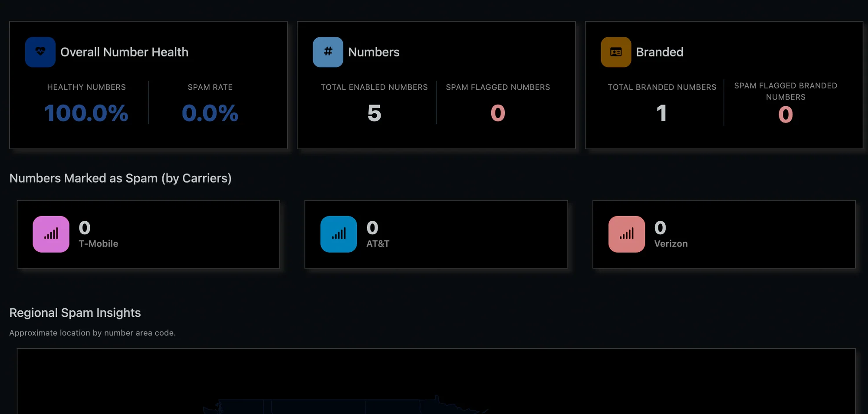Click the T-Mobile carrier label
Screen dimensions: 868x414
(x=98, y=244)
